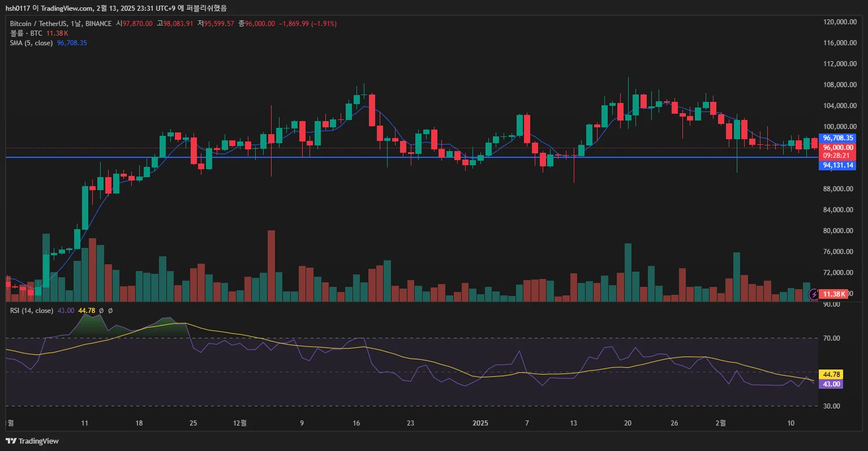Click the date label 9 on time axis
This screenshot has height=451, width=868.
pos(302,423)
